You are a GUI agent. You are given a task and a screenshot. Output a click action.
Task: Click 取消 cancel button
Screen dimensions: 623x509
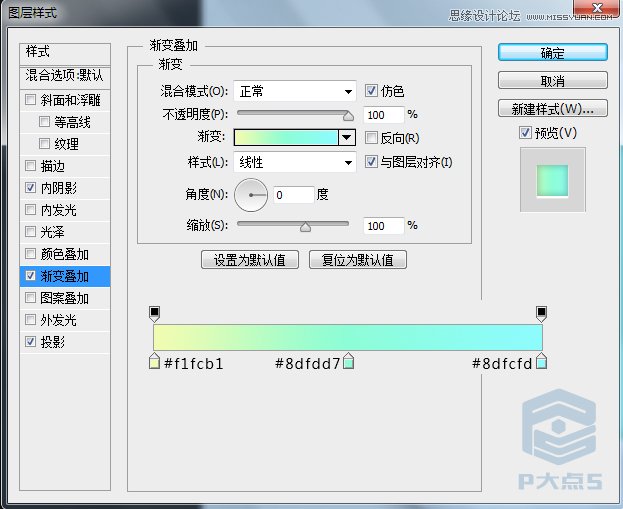[x=553, y=81]
